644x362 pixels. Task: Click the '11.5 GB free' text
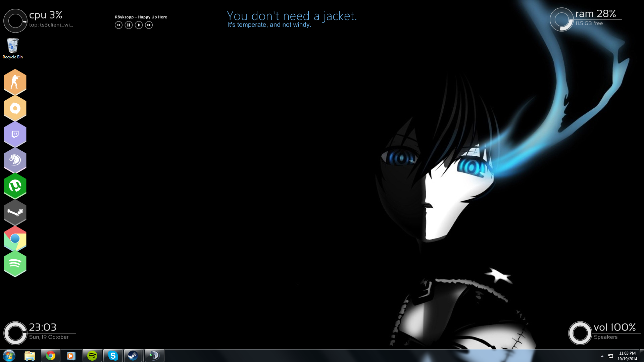point(589,23)
